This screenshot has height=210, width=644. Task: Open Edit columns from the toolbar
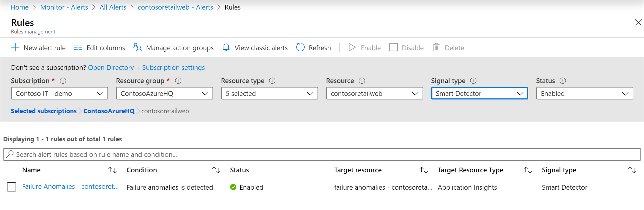(99, 48)
